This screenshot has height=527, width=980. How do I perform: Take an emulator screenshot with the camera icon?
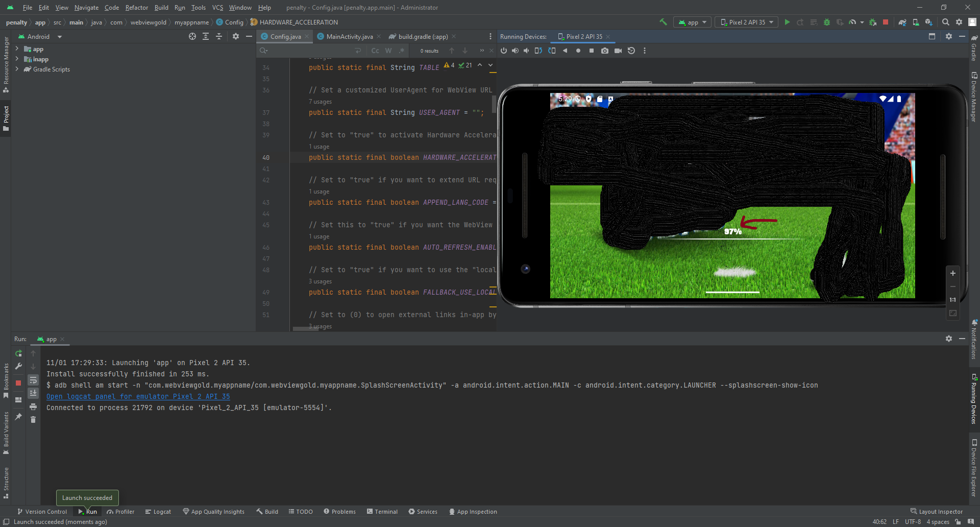pos(605,51)
